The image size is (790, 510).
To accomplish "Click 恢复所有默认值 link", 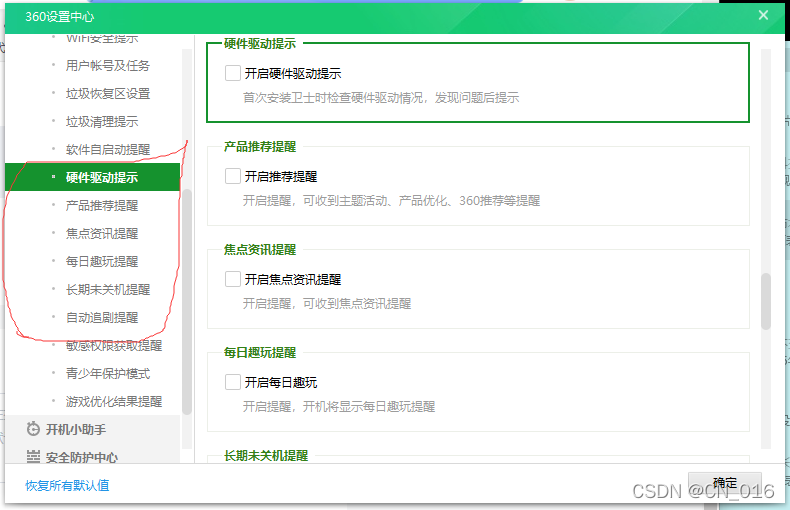I will pos(68,485).
